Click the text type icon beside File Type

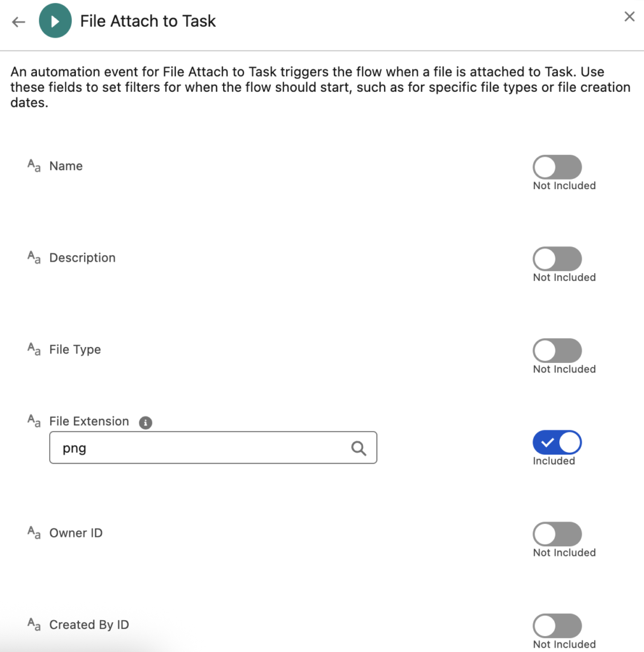[x=34, y=350]
